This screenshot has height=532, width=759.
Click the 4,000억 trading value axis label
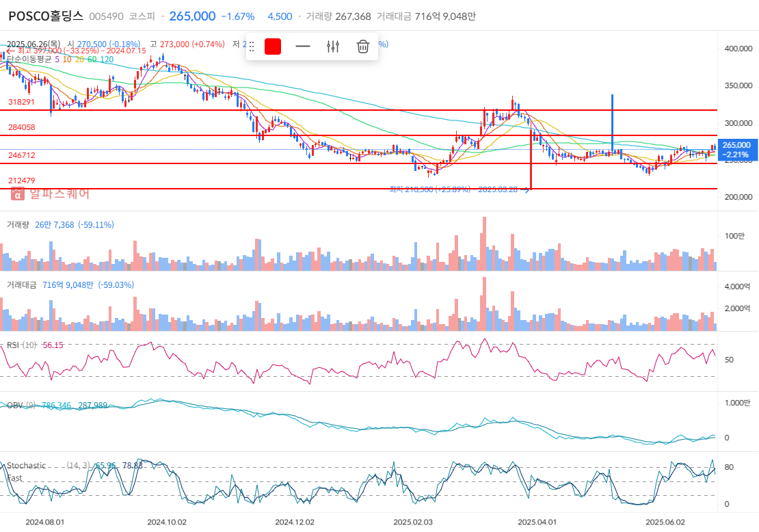click(x=737, y=287)
